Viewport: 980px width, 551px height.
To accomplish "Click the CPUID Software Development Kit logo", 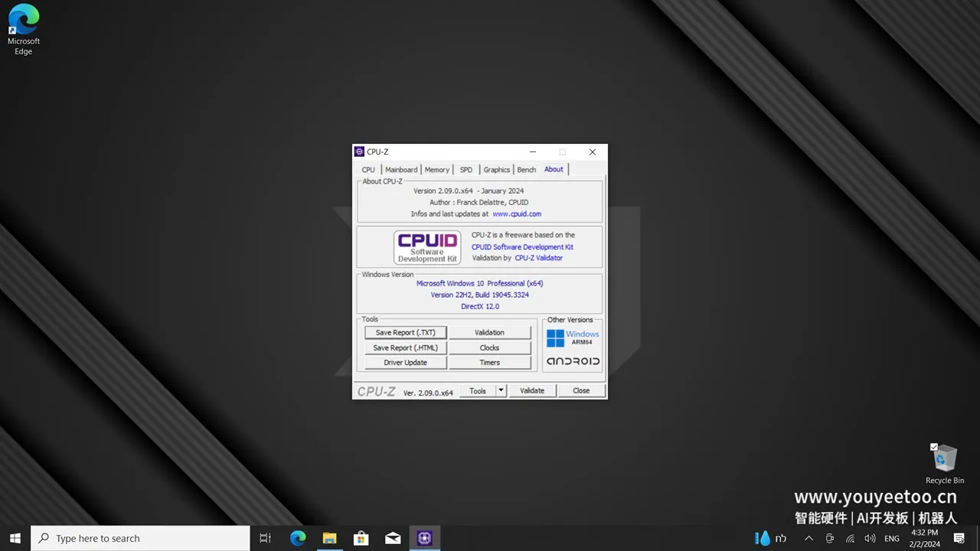I will 426,246.
